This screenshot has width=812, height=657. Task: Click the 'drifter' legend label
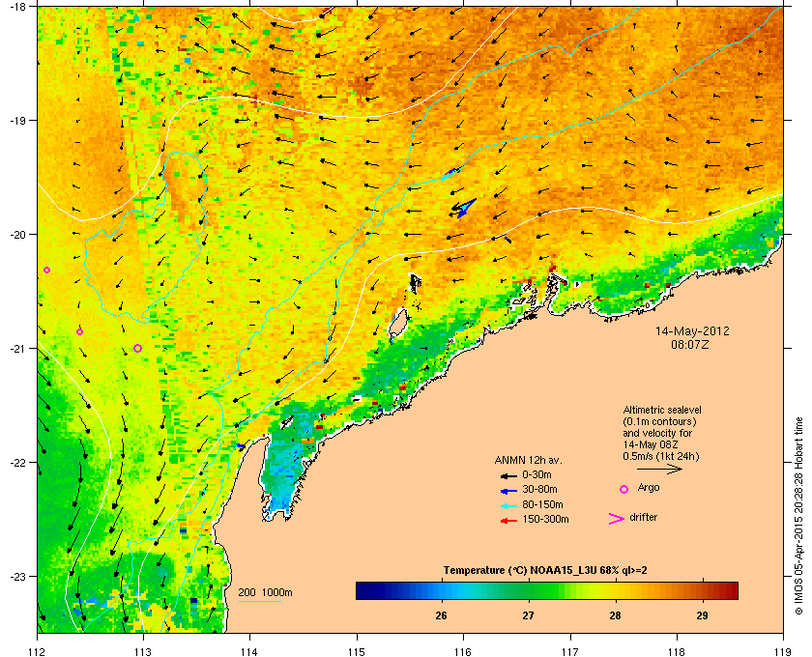(x=643, y=517)
